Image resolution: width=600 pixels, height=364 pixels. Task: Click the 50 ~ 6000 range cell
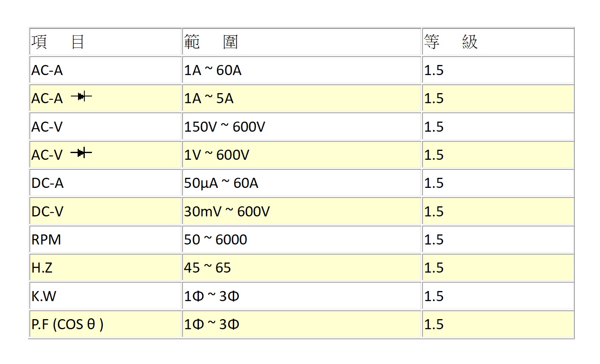point(302,240)
